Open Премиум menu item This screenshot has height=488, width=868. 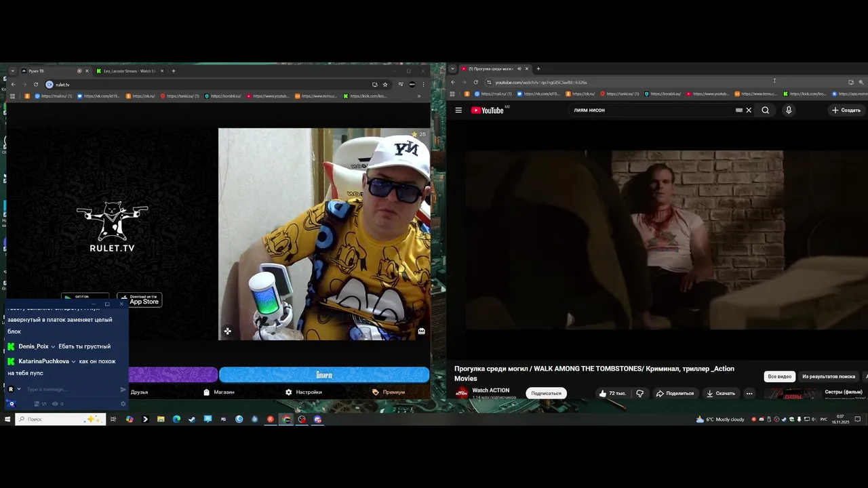pyautogui.click(x=389, y=392)
